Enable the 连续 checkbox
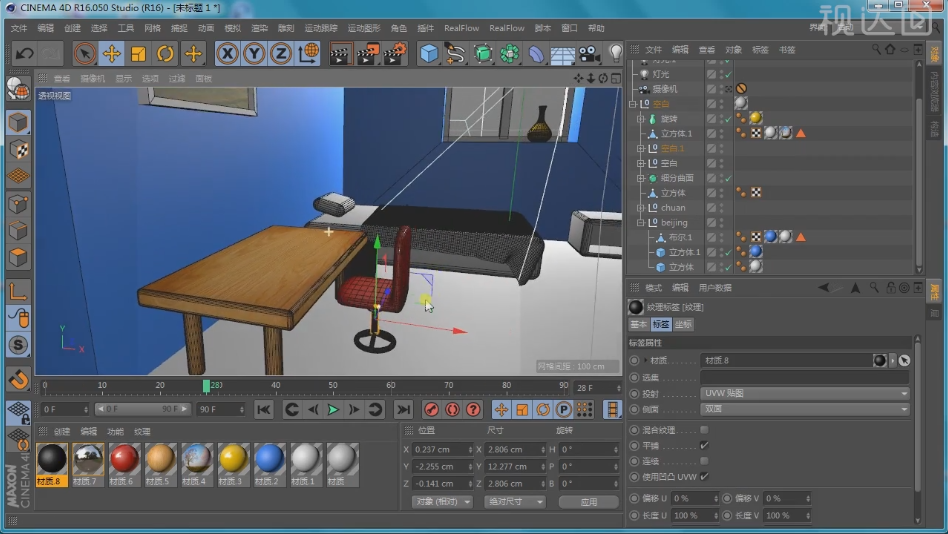 (x=704, y=461)
